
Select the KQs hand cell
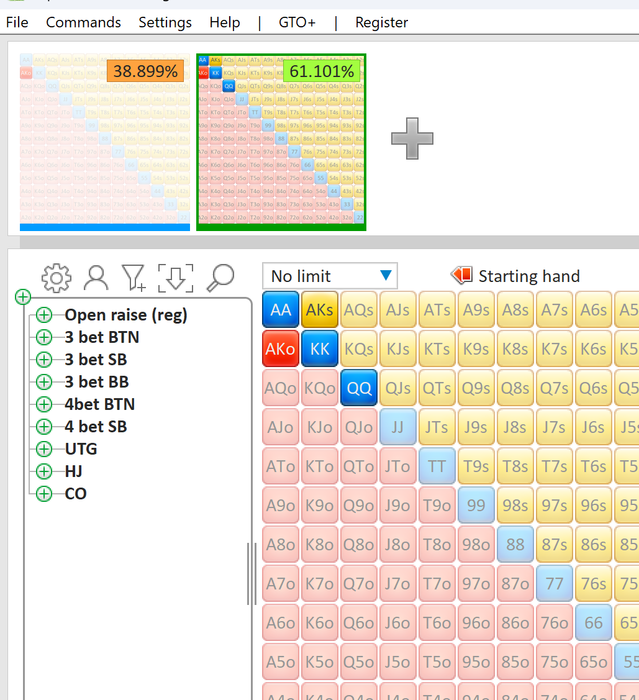[x=359, y=349]
